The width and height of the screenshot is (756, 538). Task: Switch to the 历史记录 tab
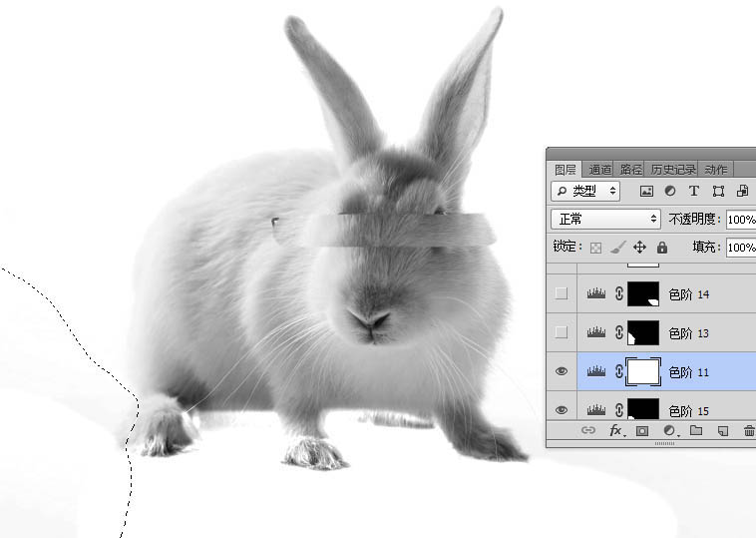[672, 170]
